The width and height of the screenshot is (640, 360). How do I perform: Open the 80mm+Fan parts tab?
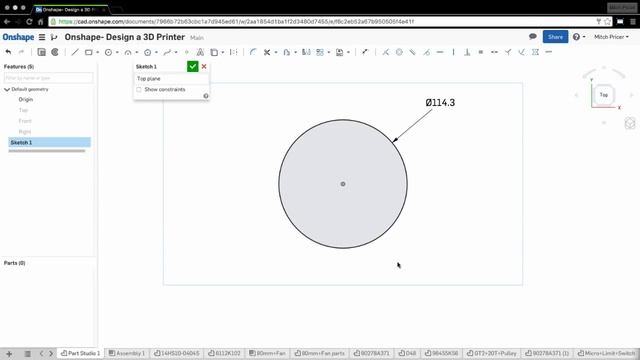(320, 353)
